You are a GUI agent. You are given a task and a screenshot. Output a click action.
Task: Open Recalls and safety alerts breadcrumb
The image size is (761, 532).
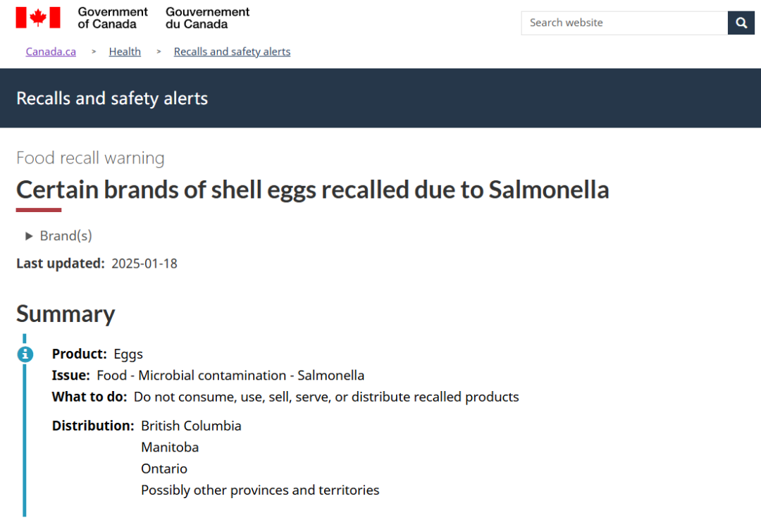coord(232,51)
